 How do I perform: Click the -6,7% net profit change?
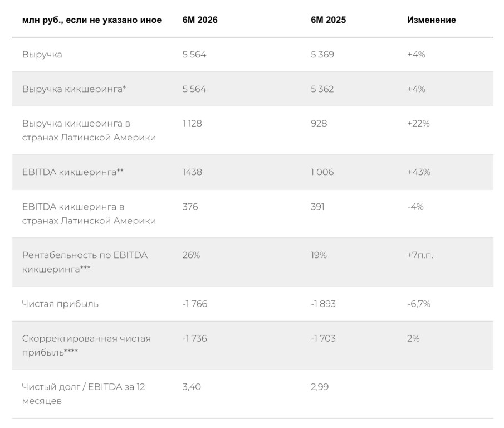[418, 304]
